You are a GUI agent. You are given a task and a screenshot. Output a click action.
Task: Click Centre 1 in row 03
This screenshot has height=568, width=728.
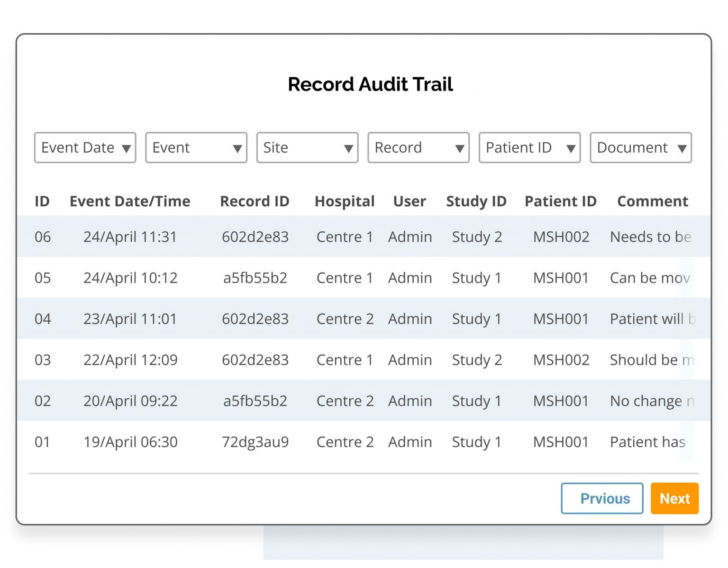(x=345, y=359)
